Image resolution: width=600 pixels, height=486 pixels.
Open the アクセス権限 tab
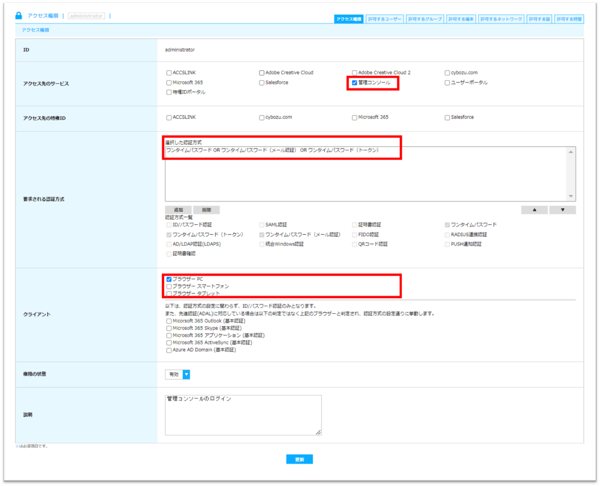[349, 19]
